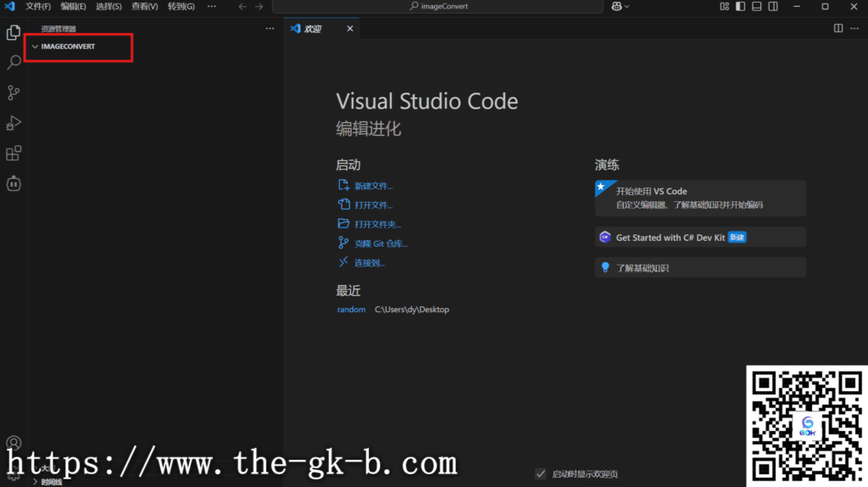Open the 转到(G) menu
This screenshot has height=487, width=868.
point(181,7)
